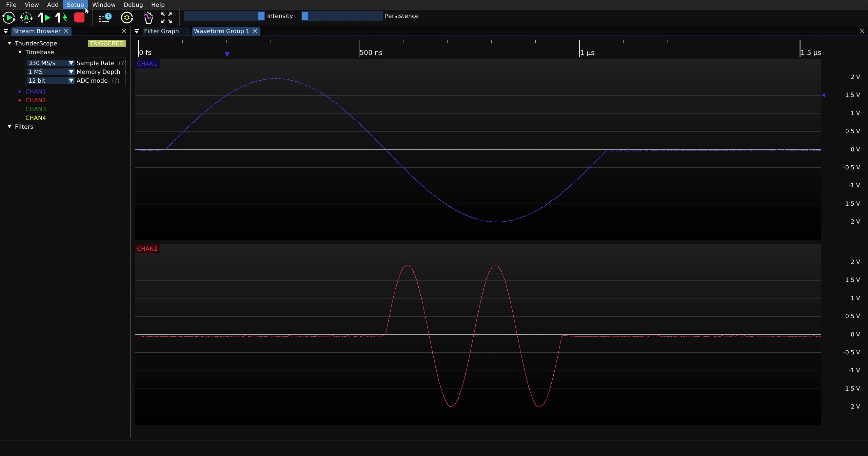Arm single trigger icon

[44, 18]
